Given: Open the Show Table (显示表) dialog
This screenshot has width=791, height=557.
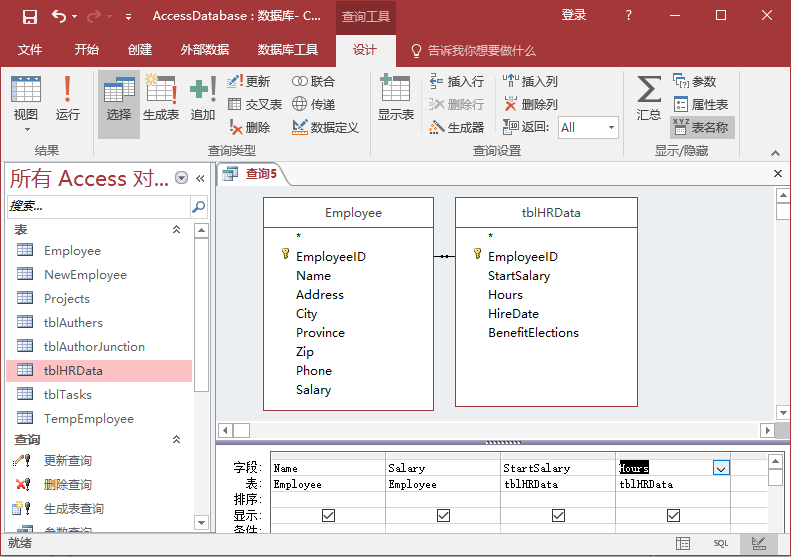Looking at the screenshot, I should click(395, 98).
